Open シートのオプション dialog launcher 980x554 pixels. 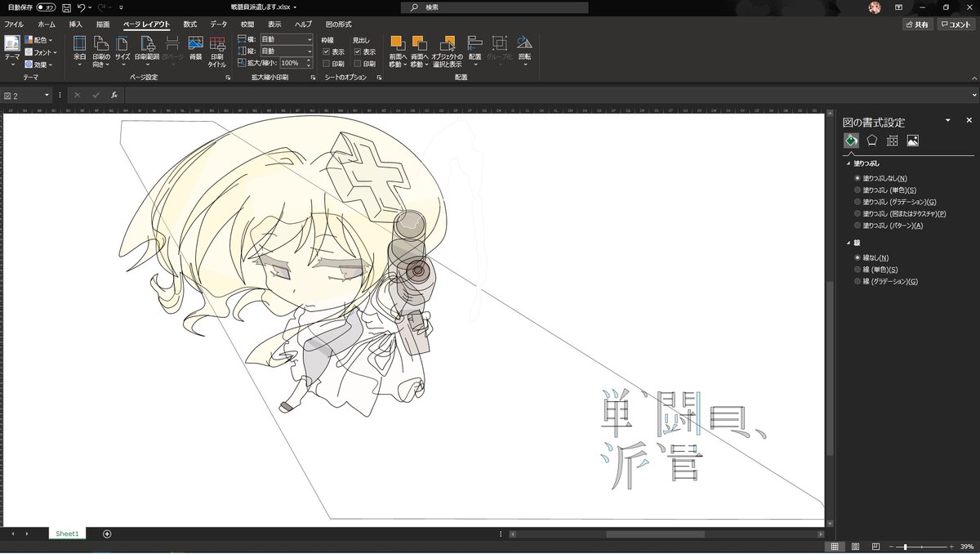coord(379,78)
